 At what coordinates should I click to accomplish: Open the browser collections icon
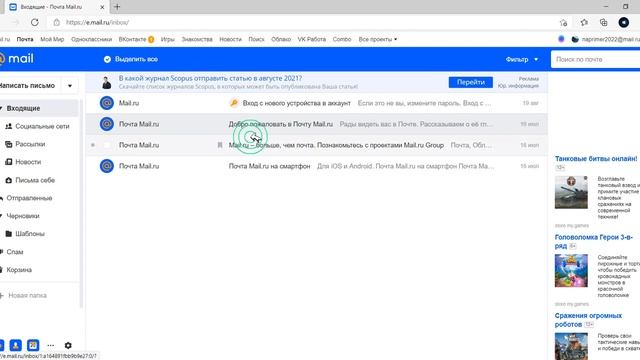tap(604, 22)
